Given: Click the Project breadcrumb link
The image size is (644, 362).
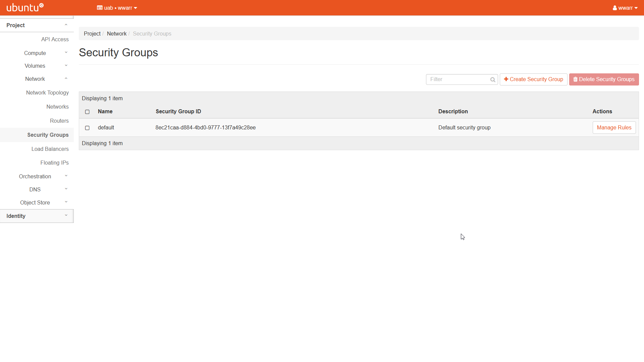Looking at the screenshot, I should click(x=92, y=34).
